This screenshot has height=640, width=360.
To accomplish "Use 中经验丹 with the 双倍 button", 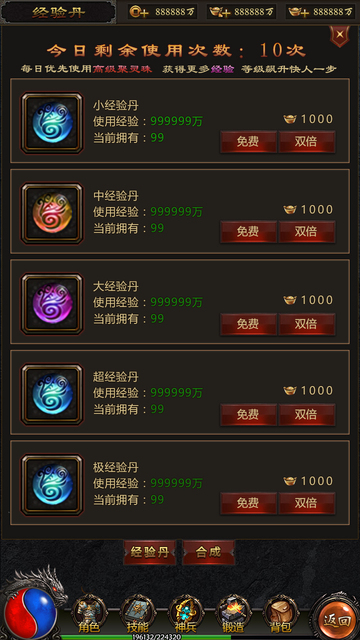I will pos(307,231).
